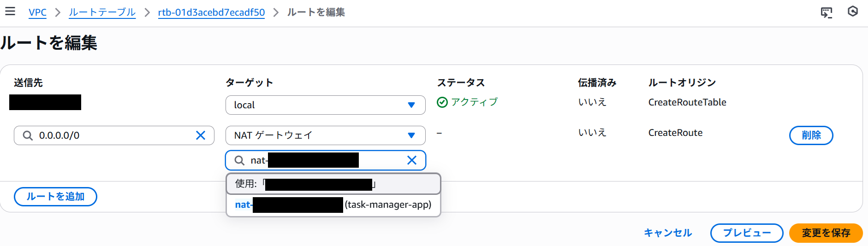Click the search icon in destination field

[x=28, y=135]
